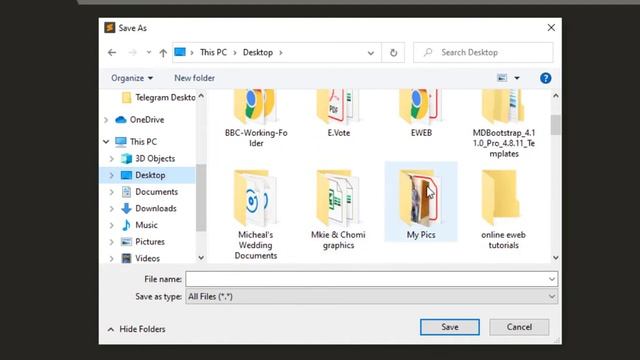The height and width of the screenshot is (360, 640).
Task: Expand the 3D Objects node
Action: (112, 158)
